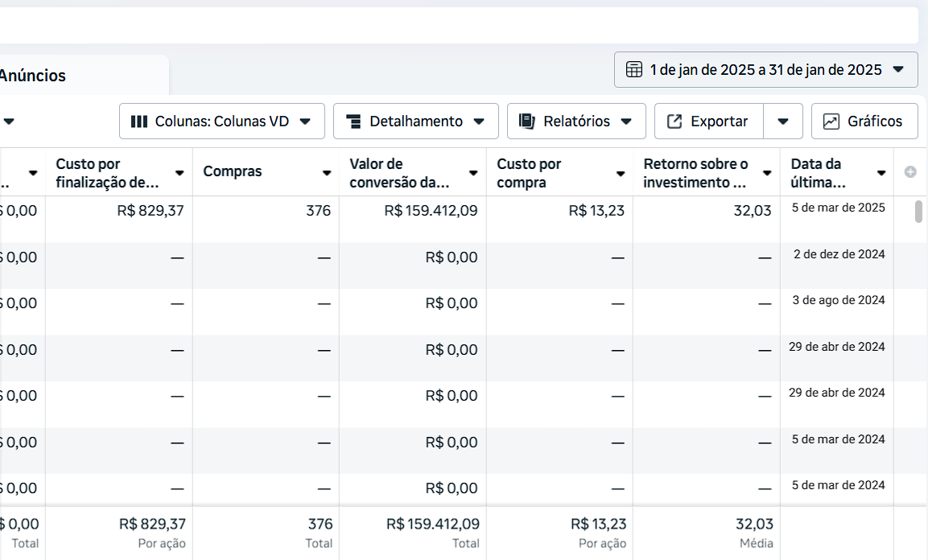Click the calendar icon in date range selector

click(634, 70)
